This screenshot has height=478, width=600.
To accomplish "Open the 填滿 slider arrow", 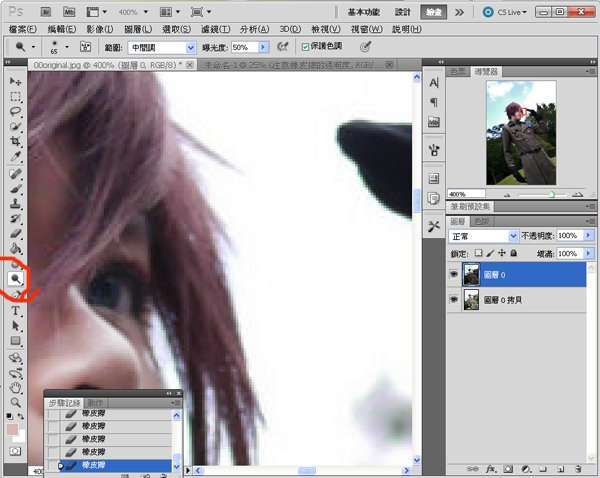I will click(588, 253).
